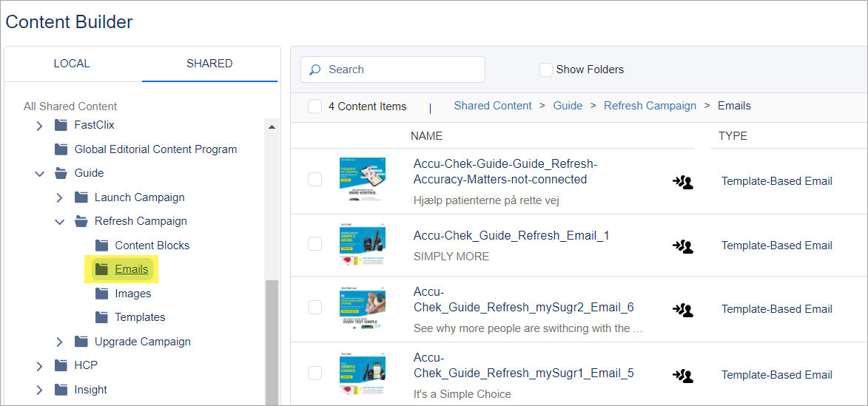Tick checkbox for mySugr2_Email_6 row
868x406 pixels.
[314, 307]
